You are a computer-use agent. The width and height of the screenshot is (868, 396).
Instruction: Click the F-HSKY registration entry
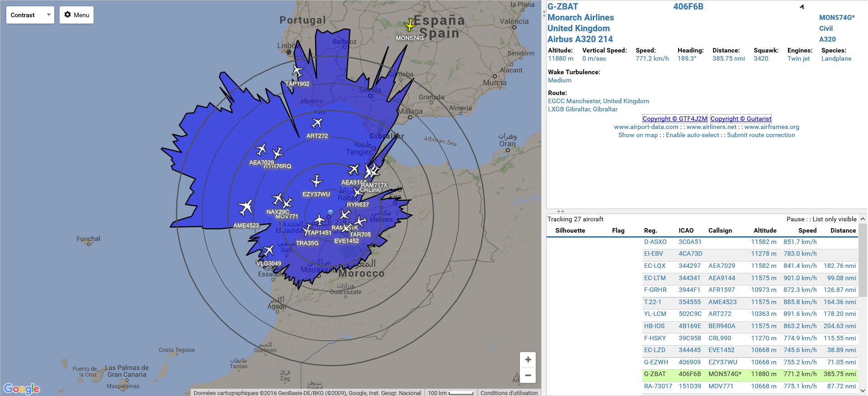655,338
